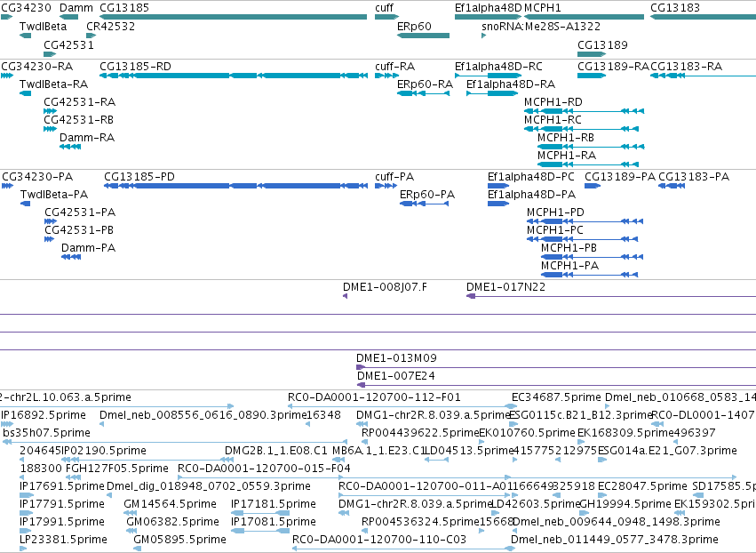Click the Ef1alpha48D gene label
Viewport: 756px width, 553px height.
pyautogui.click(x=489, y=8)
